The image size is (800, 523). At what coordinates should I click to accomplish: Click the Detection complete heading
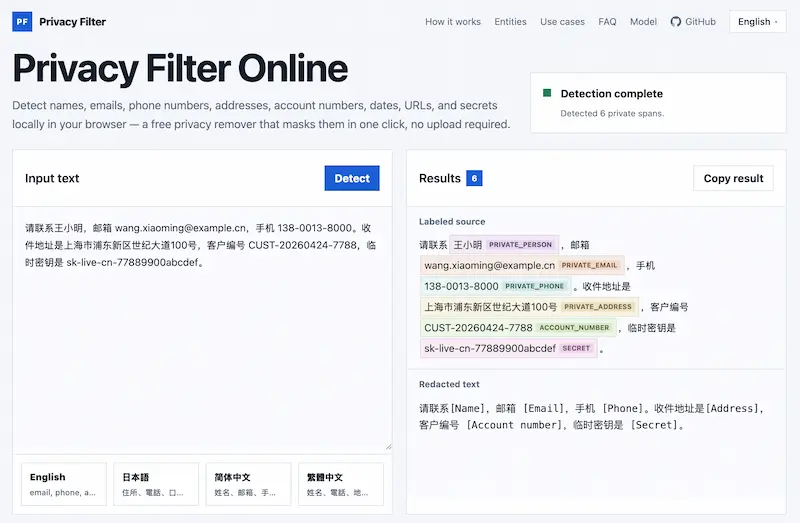(612, 93)
